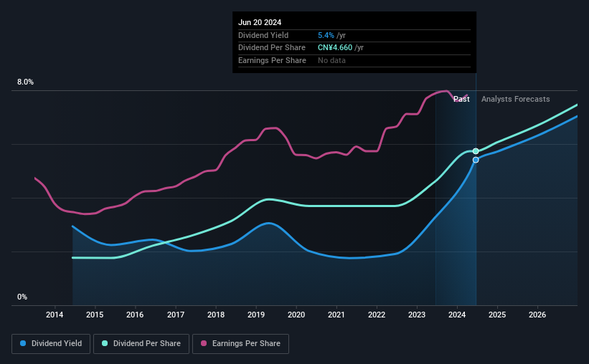Select the blue dividend yield data point marker
This screenshot has height=364, width=589.
point(476,160)
